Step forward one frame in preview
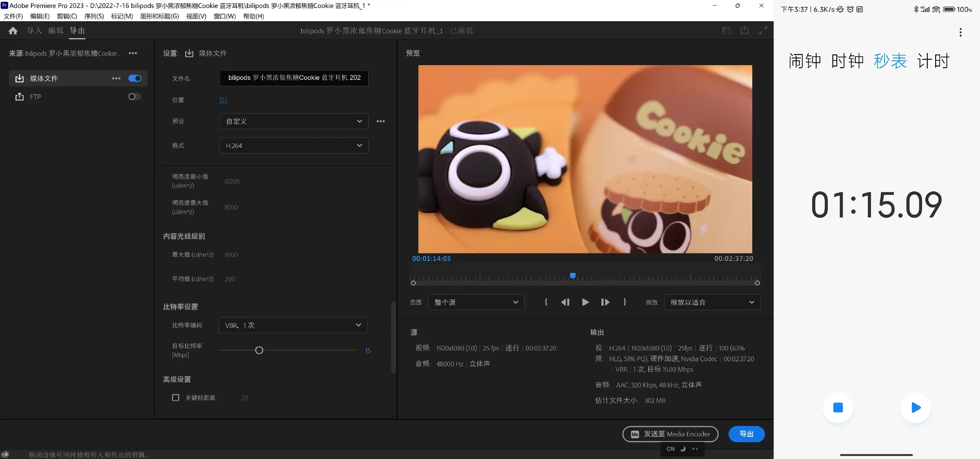Screen dimensions: 980x459 click(605, 302)
